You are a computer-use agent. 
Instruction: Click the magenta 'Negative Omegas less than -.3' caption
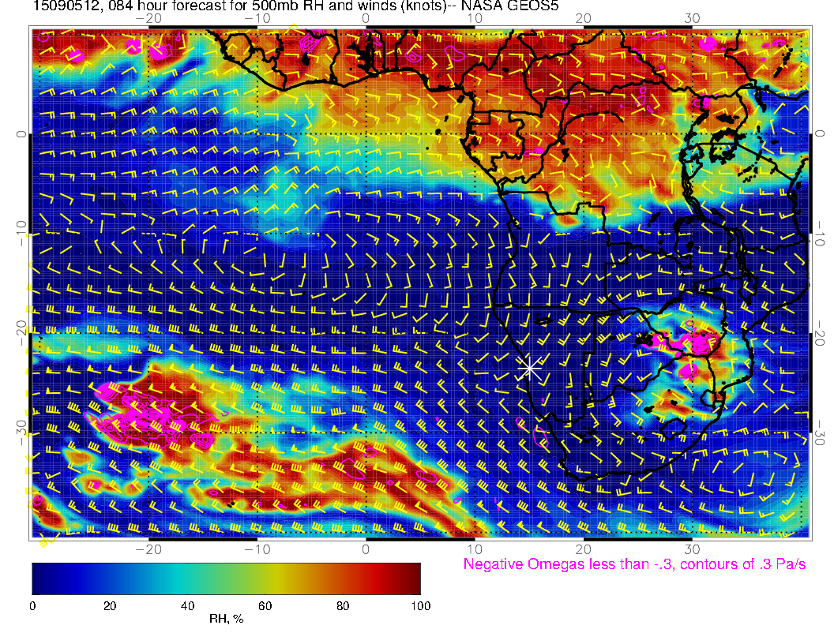[634, 563]
